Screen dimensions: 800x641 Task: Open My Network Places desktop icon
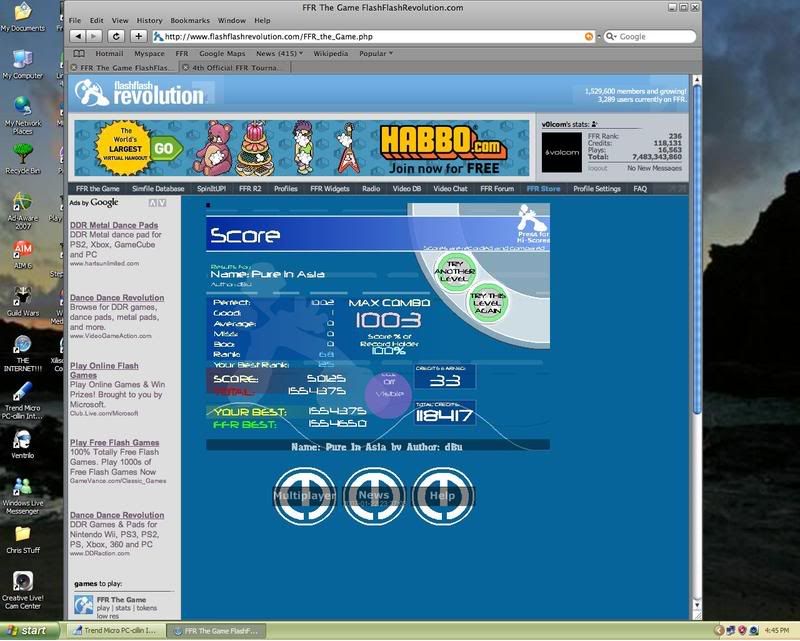(22, 115)
